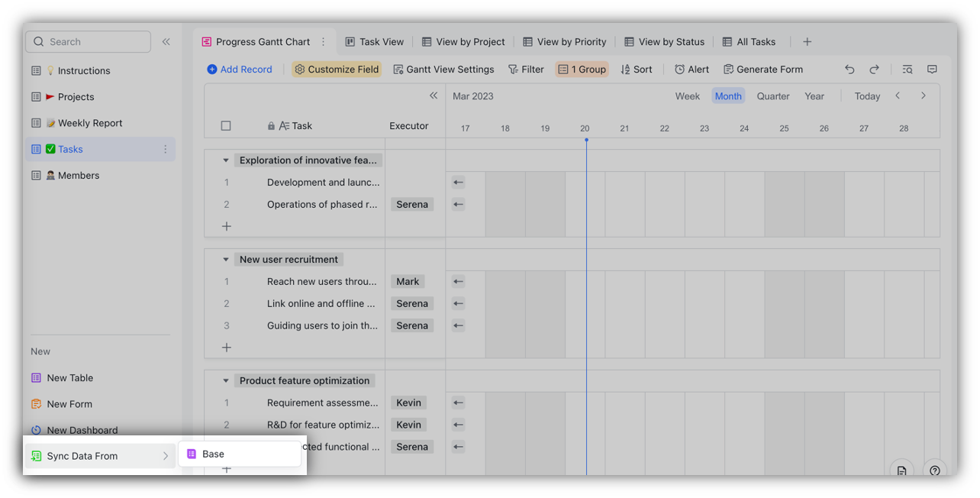Screen dimensions: 980x498
Task: Collapse the left sidebar with double-chevron icon
Action: tap(166, 42)
